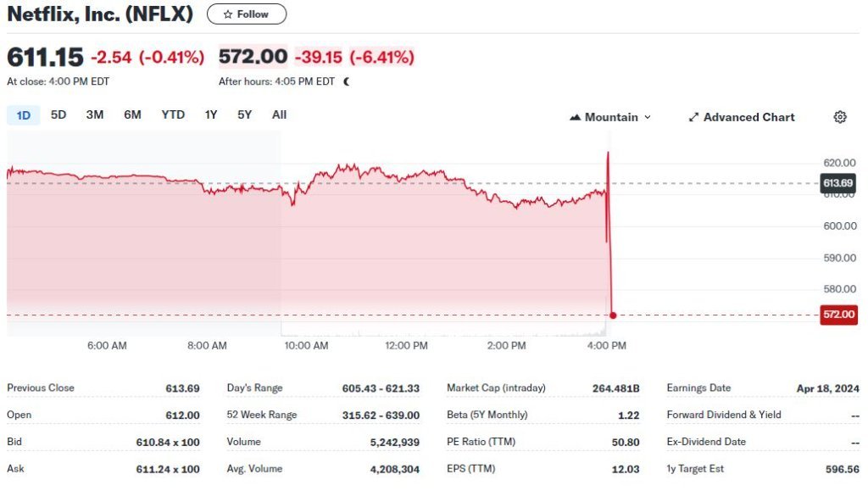
Task: Switch to the 5D time range
Action: tap(58, 114)
